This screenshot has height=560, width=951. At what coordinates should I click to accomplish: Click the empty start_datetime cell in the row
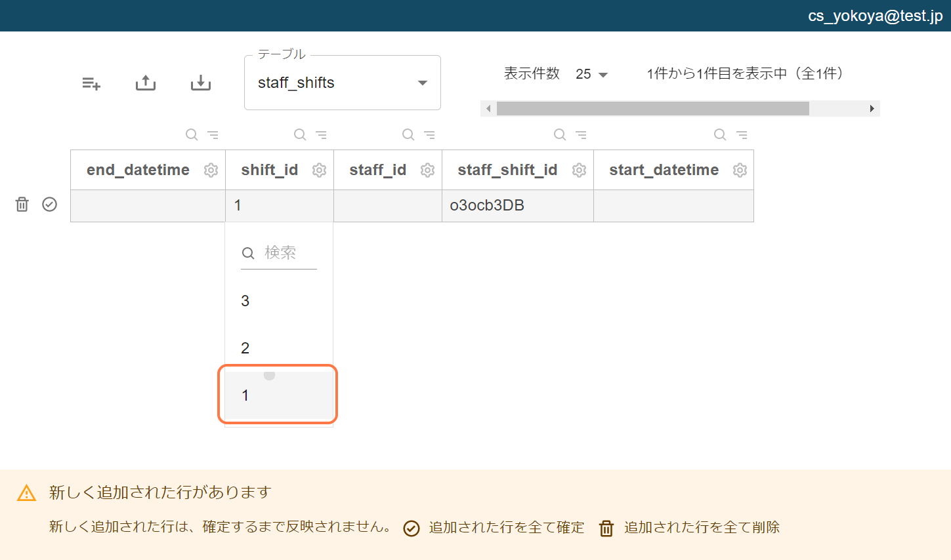[673, 206]
